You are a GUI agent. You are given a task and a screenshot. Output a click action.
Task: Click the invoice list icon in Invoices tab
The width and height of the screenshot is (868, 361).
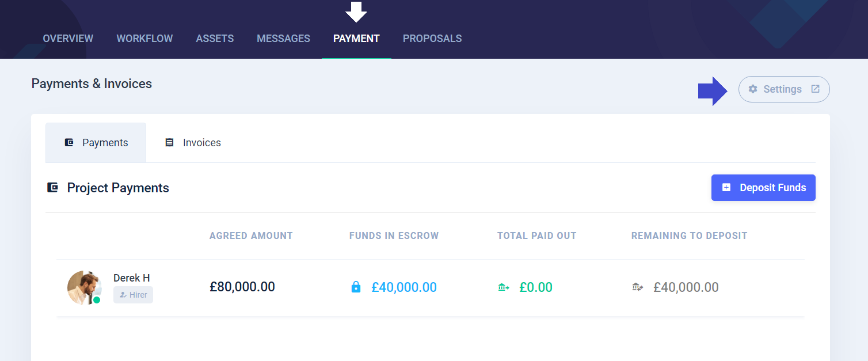(x=169, y=142)
